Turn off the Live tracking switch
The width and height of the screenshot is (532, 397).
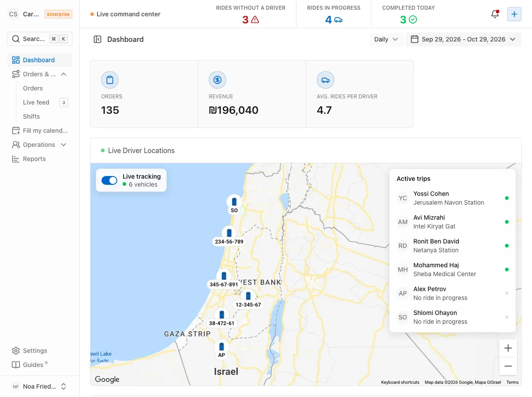[x=109, y=180]
